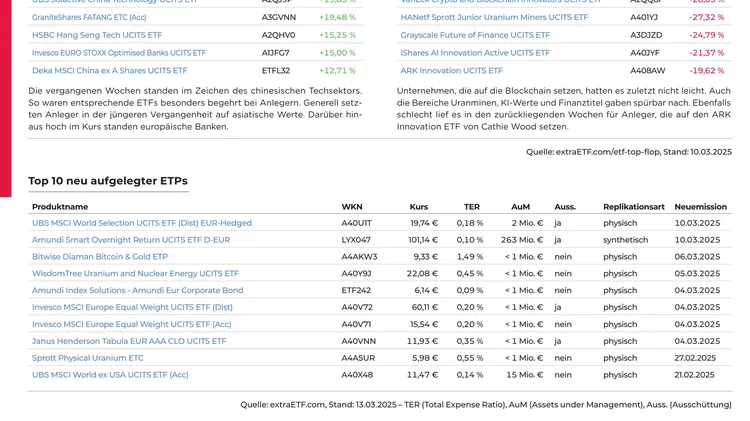The image size is (750, 421).
Task: Click the Produktname column header
Action: tap(60, 207)
